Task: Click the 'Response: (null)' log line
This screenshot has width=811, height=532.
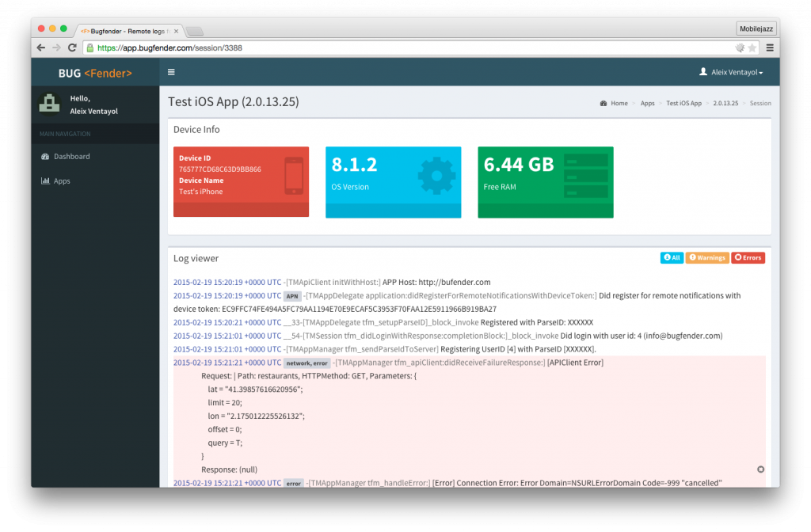Action: click(x=229, y=469)
